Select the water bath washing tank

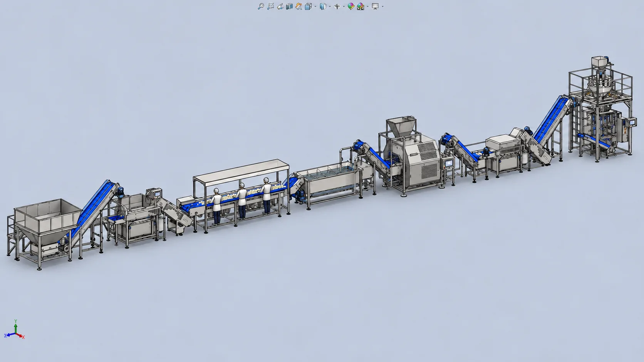coord(332,182)
